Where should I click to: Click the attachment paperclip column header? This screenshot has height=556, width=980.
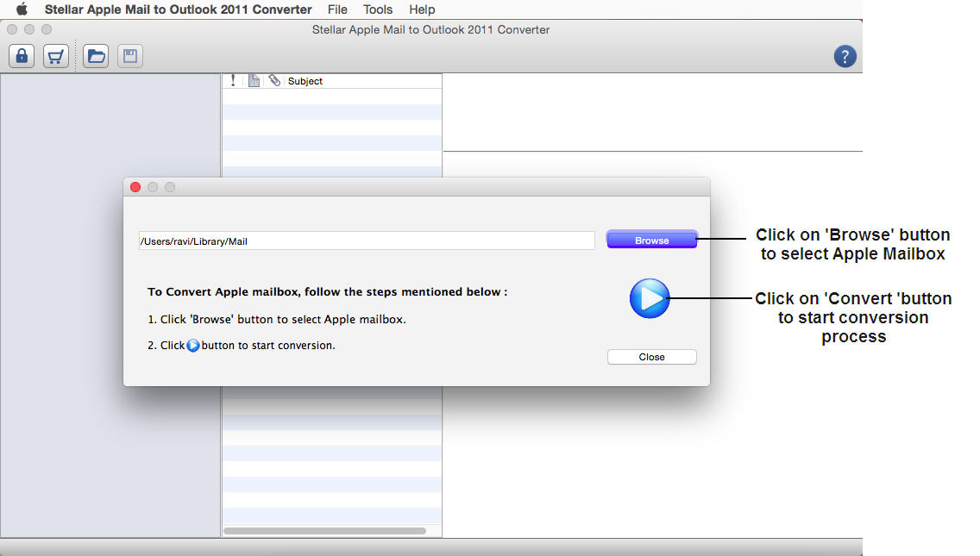point(274,80)
